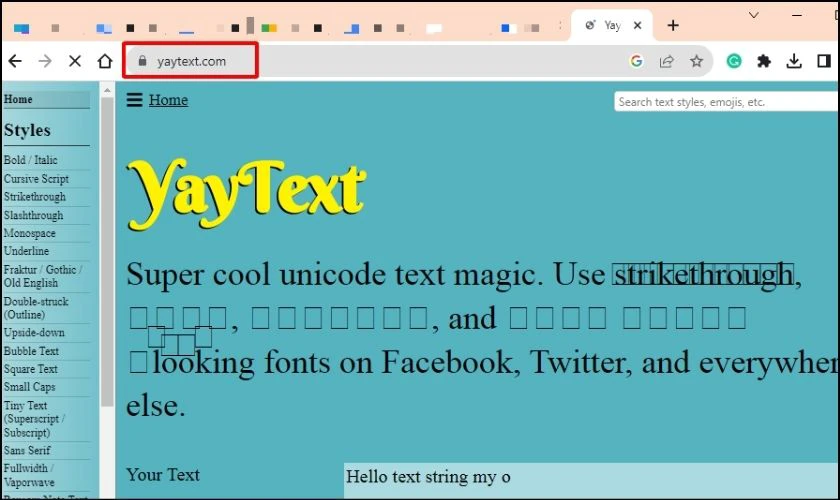
Task: Open the Fullwidth / Vaporwave style
Action: [x=29, y=475]
